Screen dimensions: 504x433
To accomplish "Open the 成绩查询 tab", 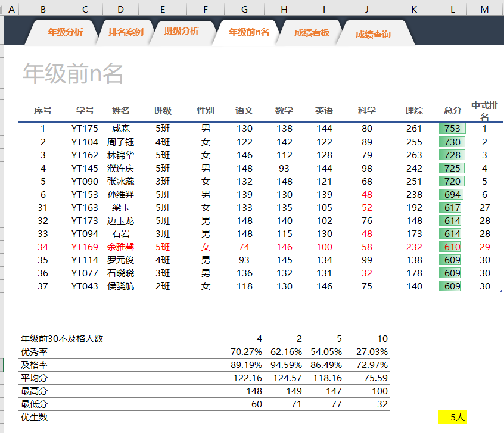I will click(x=373, y=35).
